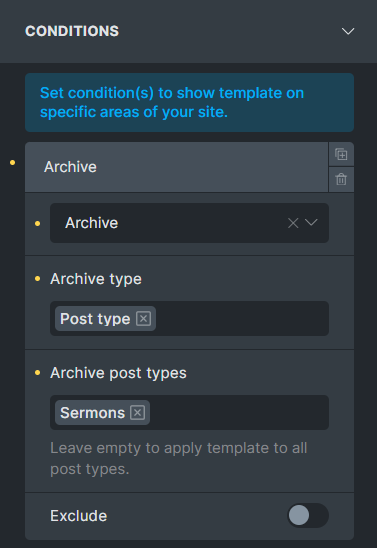Screen dimensions: 377x548
Task: Select the Post type tag chip
Action: 95,319
